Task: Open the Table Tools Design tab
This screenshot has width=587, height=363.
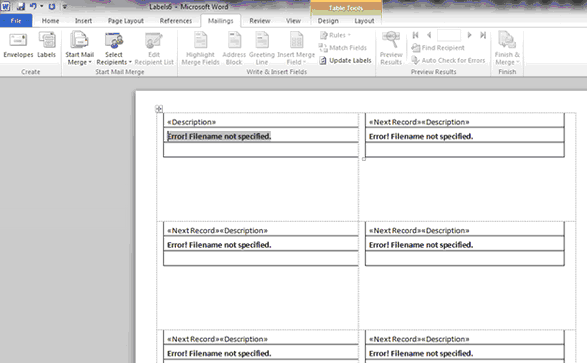Action: tap(328, 21)
